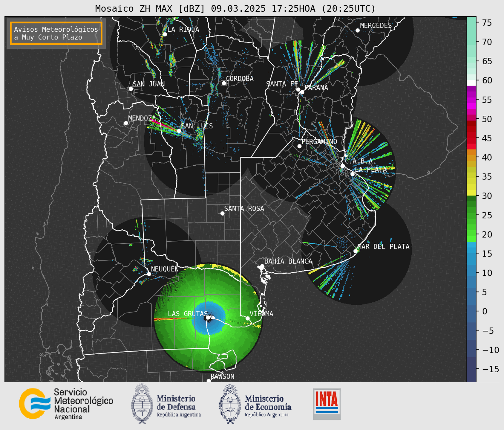The height and width of the screenshot is (430, 504).
Task: Click the CÓRDOBA map label
Action: click(x=240, y=79)
